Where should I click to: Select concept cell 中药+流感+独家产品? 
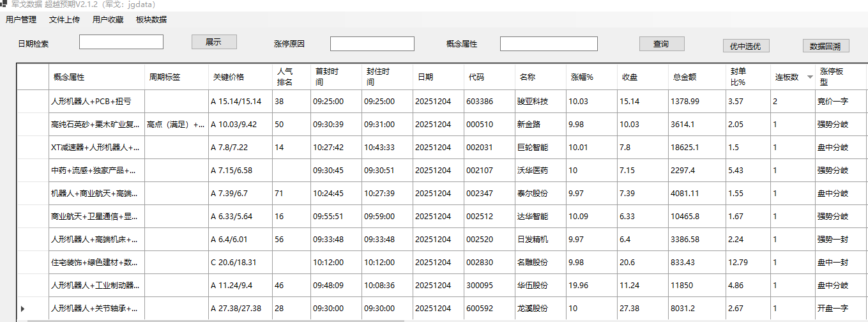point(97,171)
